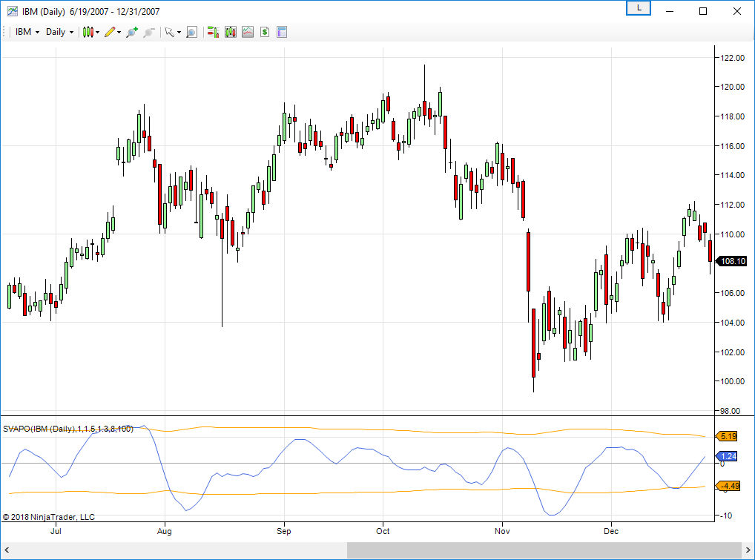Image resolution: width=755 pixels, height=560 pixels.
Task: Click the Zoom In magnifier icon
Action: (131, 32)
